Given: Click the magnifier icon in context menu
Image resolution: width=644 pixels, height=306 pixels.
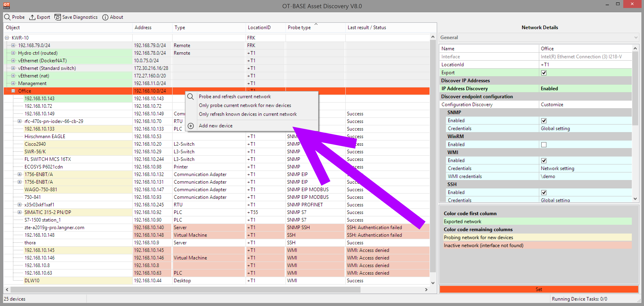Looking at the screenshot, I should tap(191, 97).
